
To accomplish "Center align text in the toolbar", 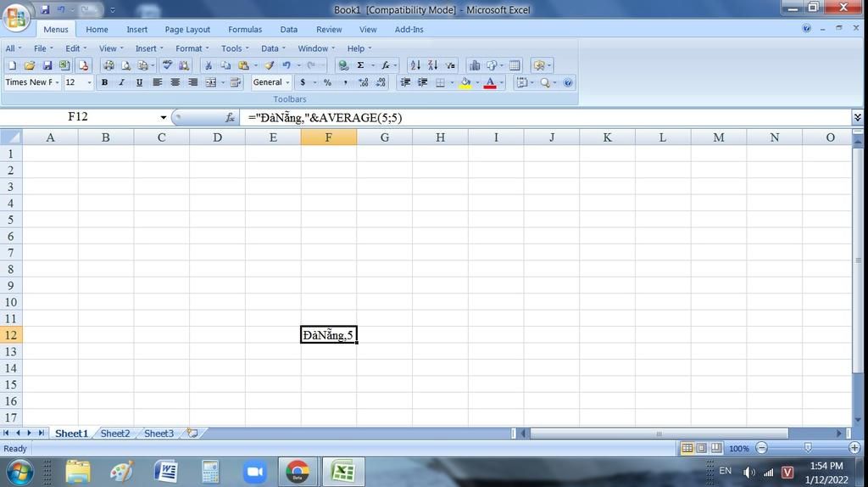I will 175,82.
